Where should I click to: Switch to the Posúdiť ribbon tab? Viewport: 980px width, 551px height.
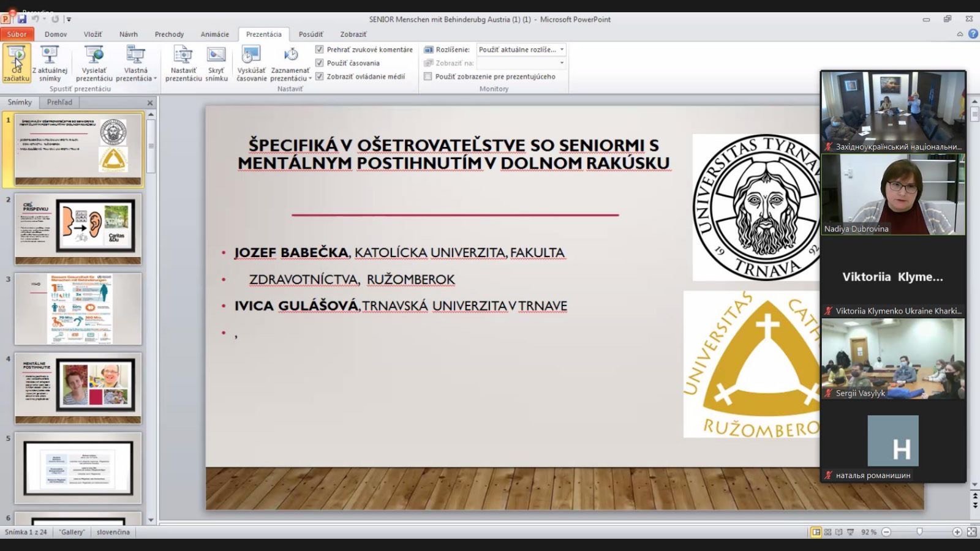[x=311, y=34]
